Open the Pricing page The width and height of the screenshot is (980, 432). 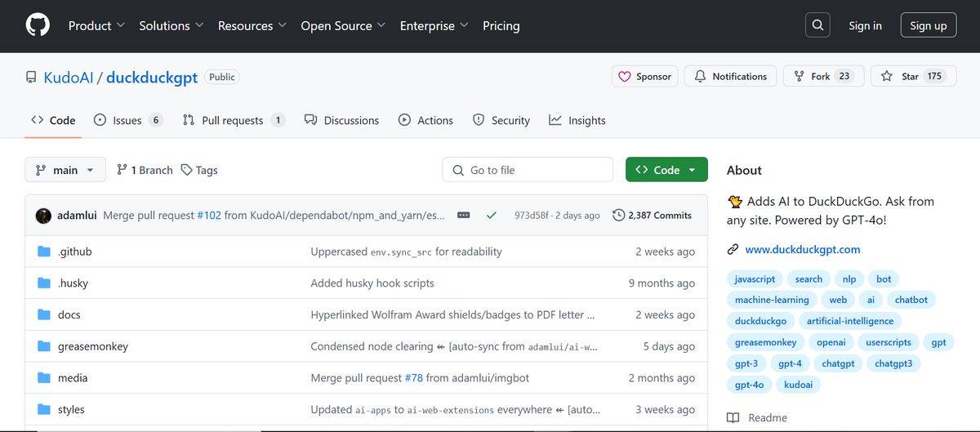click(x=501, y=25)
